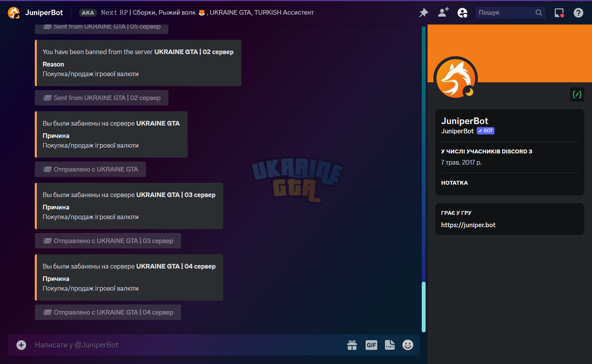Click the ban message for 04 сервер
Screen dimensions: 592x364
[129, 277]
